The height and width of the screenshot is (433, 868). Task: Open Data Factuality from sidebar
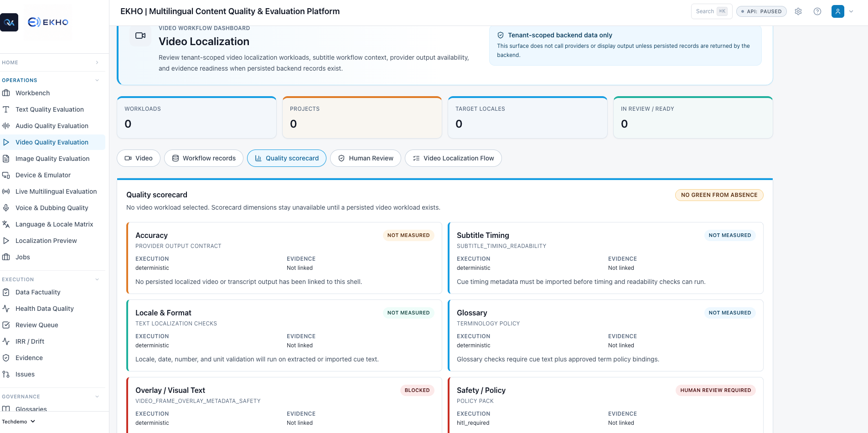tap(52, 292)
